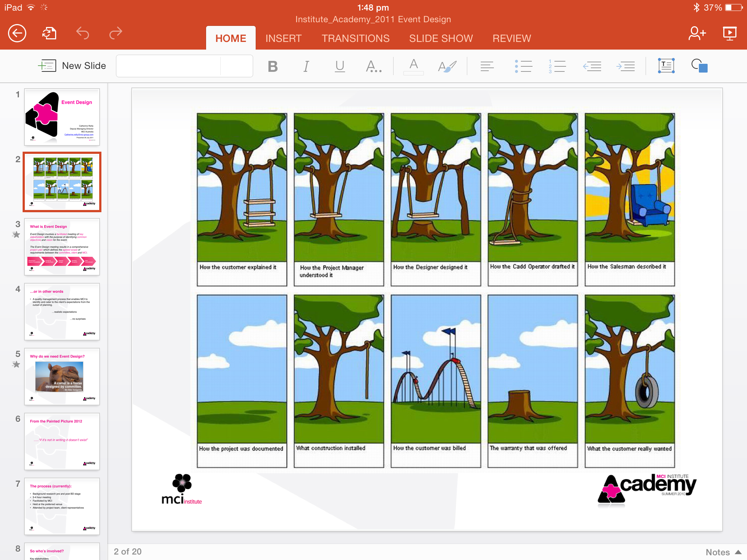Click the Redo arrow icon
Image resolution: width=747 pixels, height=560 pixels.
pyautogui.click(x=115, y=33)
